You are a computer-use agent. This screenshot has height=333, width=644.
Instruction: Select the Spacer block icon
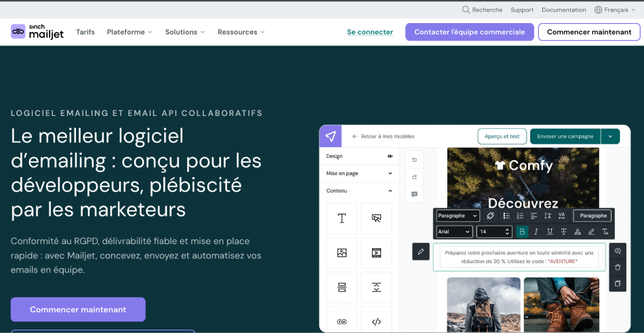pyautogui.click(x=376, y=287)
